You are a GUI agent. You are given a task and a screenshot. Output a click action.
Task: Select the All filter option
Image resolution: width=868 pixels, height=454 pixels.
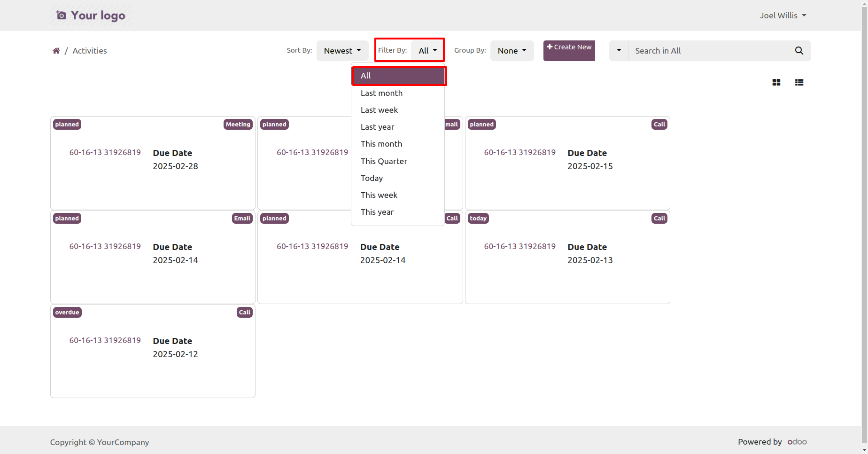pyautogui.click(x=398, y=76)
